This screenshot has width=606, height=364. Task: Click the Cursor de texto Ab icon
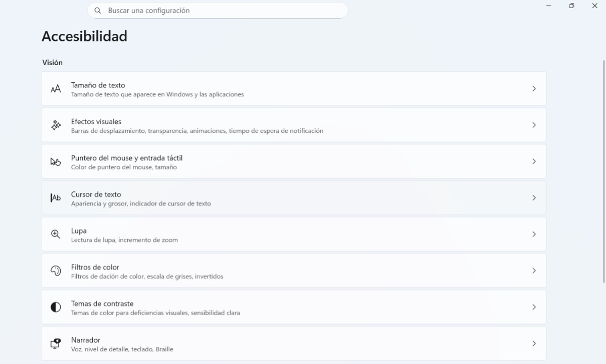56,198
